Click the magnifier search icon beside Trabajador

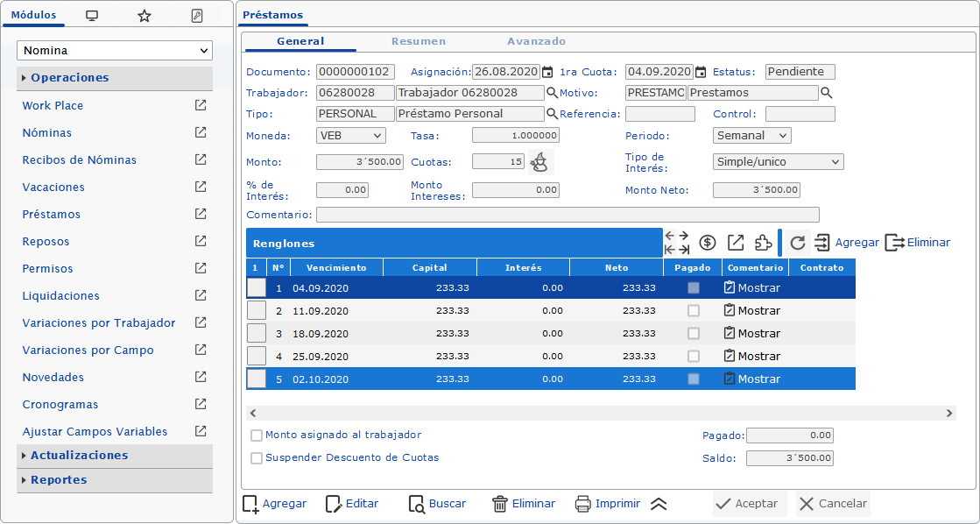coord(553,93)
